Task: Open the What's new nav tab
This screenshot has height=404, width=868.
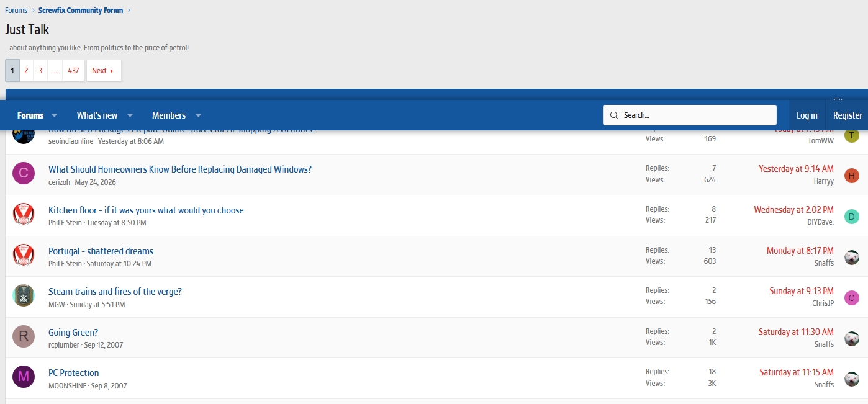Action: coord(97,115)
